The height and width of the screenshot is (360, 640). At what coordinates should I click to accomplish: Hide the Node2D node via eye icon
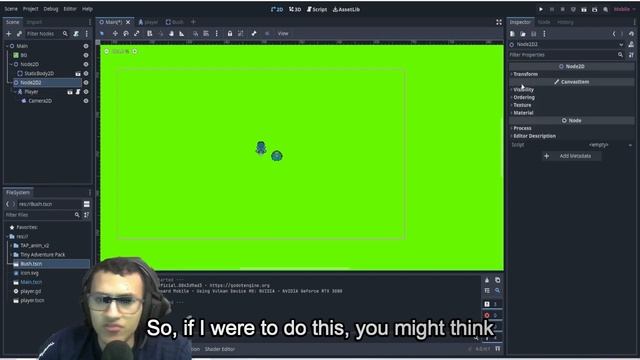pyautogui.click(x=86, y=64)
